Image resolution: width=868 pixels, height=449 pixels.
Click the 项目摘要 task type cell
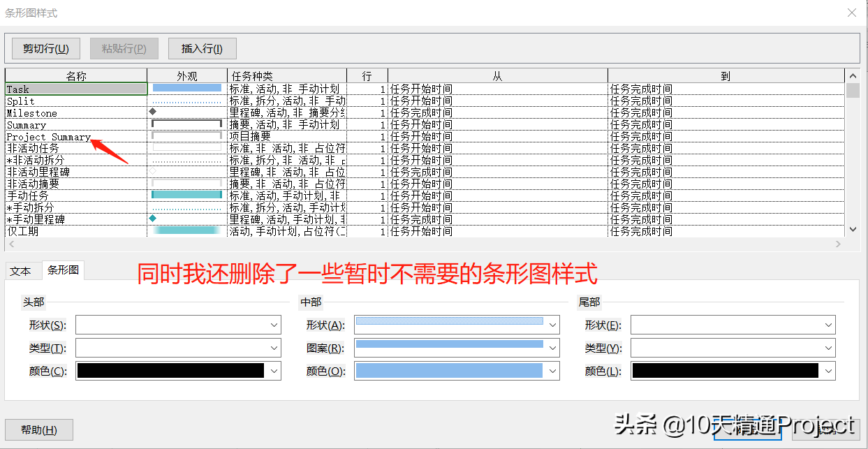[x=287, y=137]
